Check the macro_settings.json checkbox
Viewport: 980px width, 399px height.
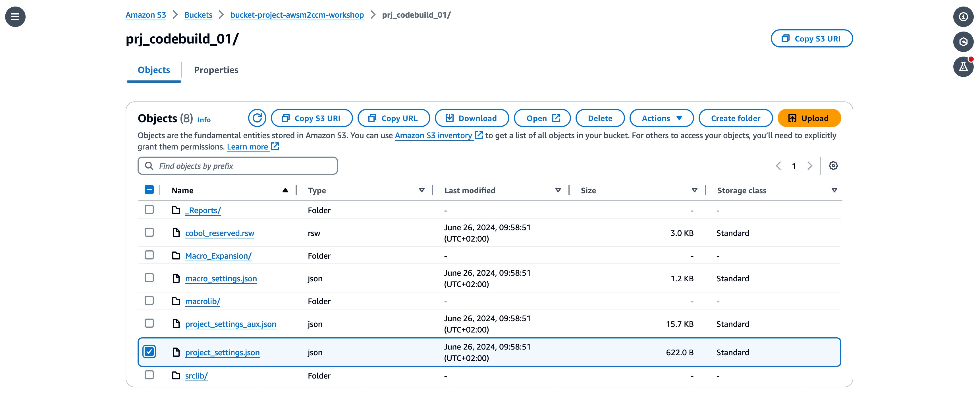coord(149,278)
